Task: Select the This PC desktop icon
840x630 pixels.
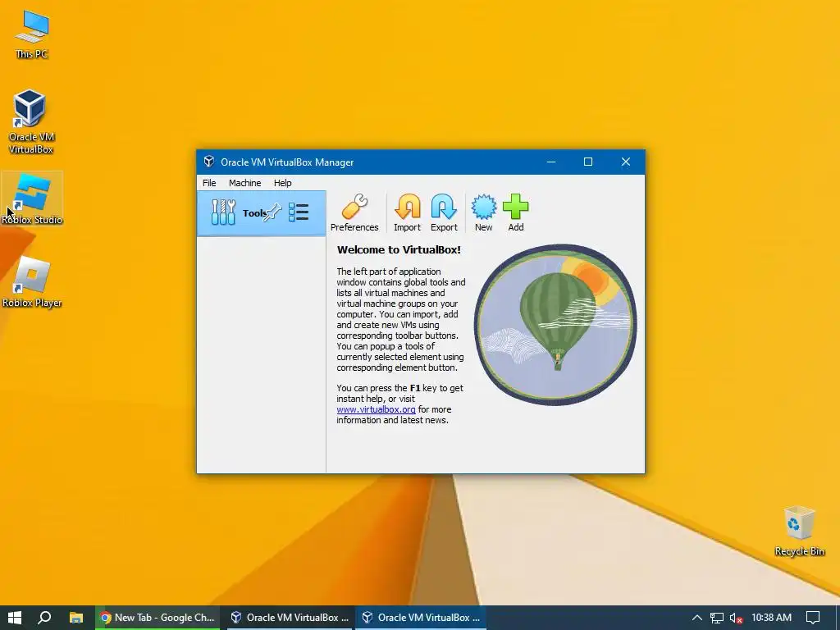Action: (x=32, y=34)
